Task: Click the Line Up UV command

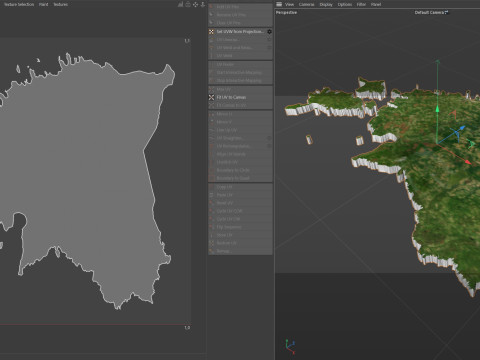Action: (x=240, y=130)
